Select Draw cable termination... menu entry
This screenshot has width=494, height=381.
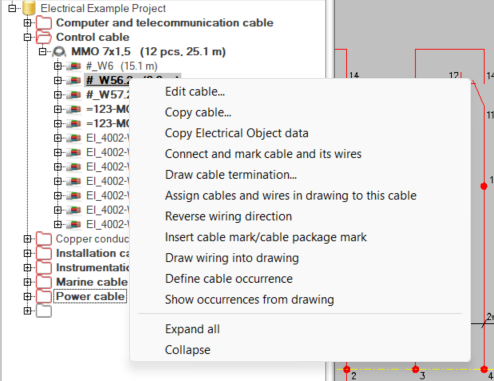[231, 175]
